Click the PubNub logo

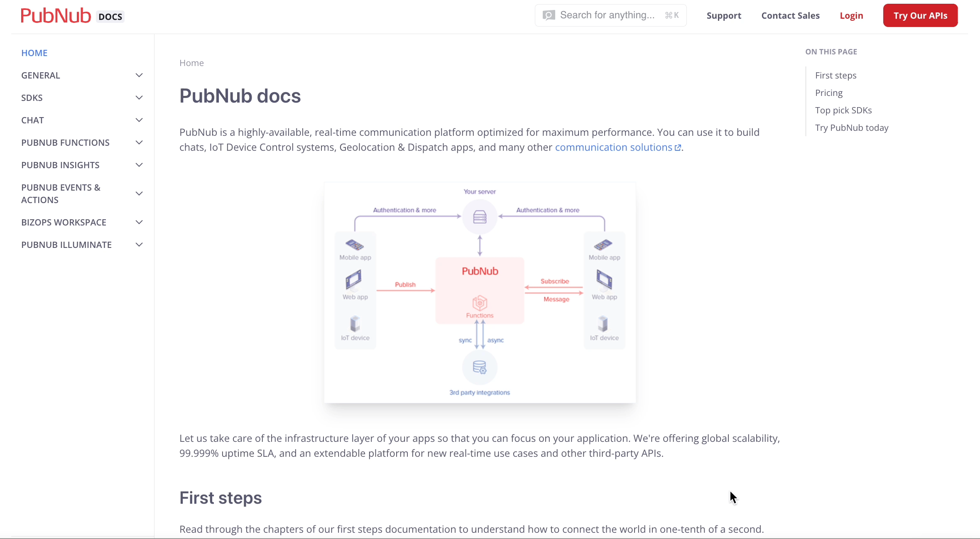tap(56, 15)
